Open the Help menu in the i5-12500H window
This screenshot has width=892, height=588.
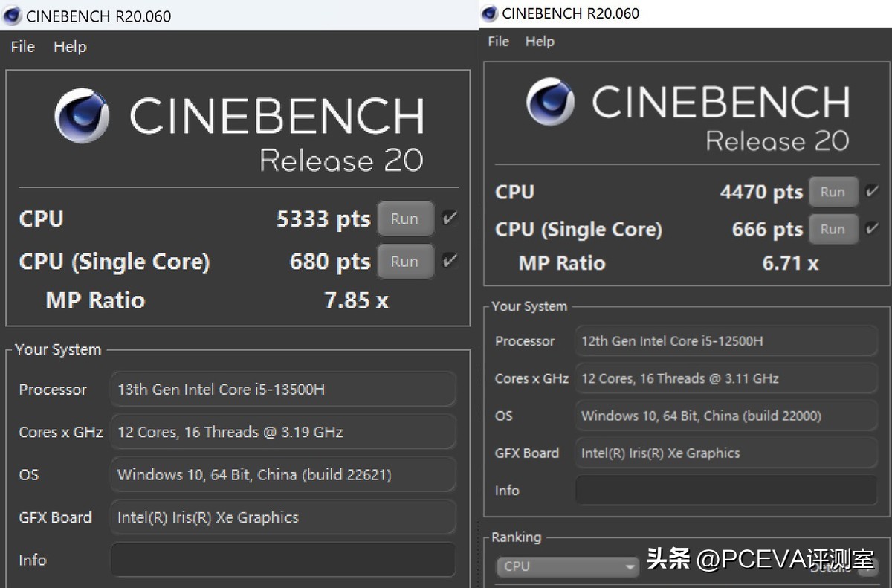pos(540,42)
